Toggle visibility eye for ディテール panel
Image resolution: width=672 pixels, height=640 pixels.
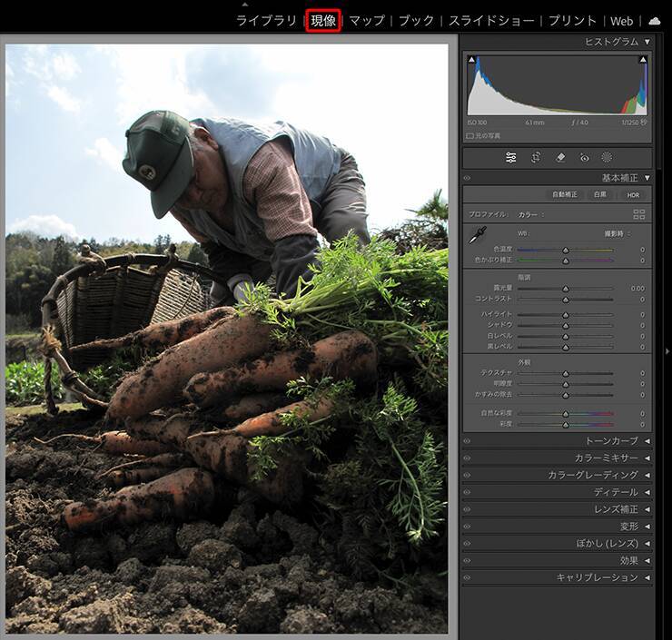coord(467,492)
